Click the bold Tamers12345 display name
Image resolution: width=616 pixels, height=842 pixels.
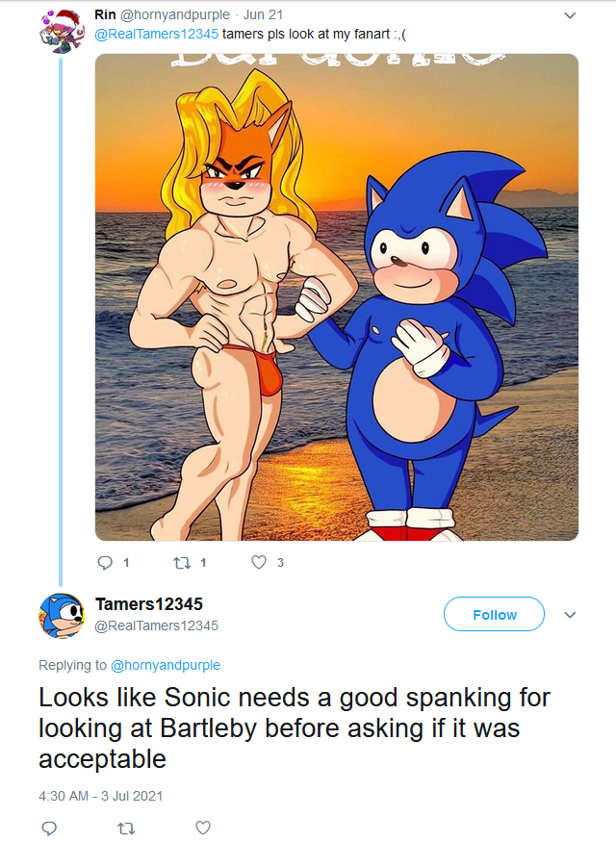pyautogui.click(x=148, y=604)
